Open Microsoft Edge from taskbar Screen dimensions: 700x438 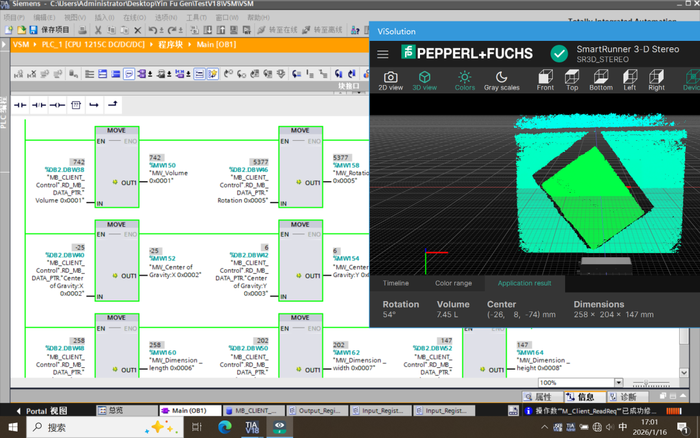point(225,427)
